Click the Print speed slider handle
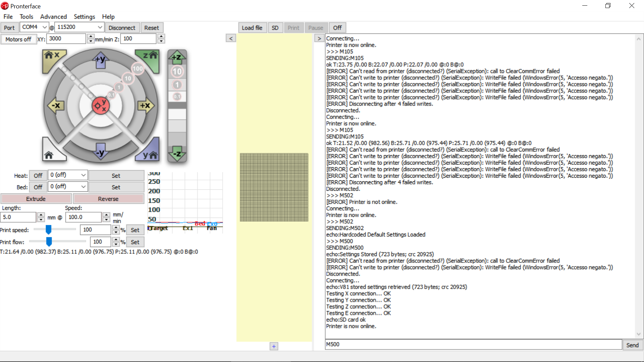 coord(49,230)
